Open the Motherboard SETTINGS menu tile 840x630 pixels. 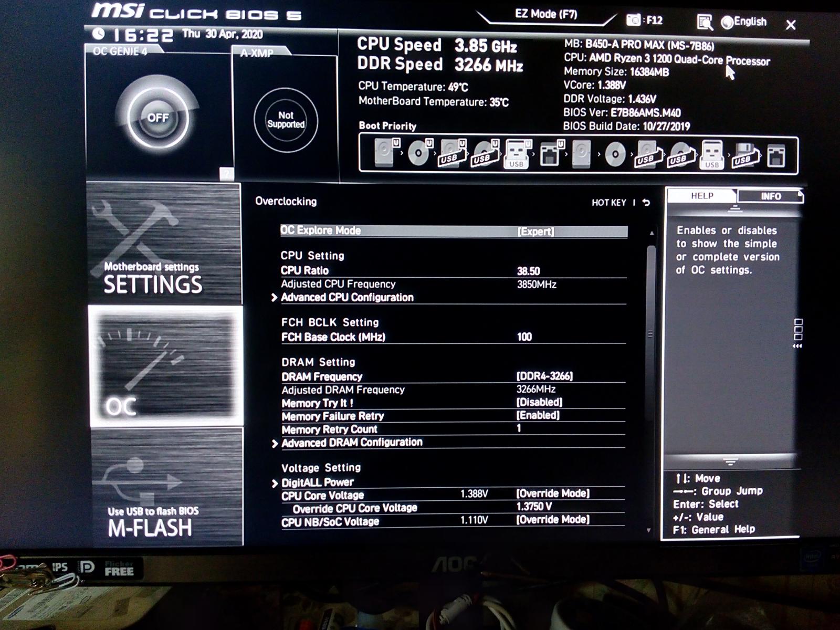[164, 244]
